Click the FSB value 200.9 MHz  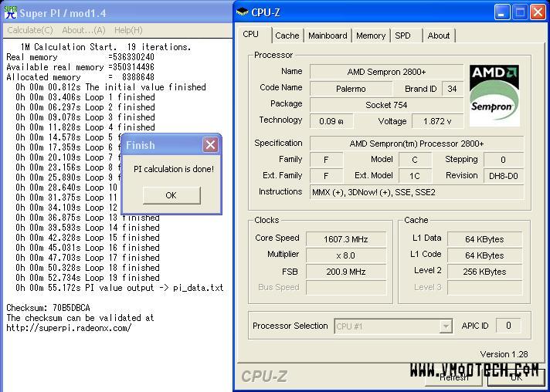tap(346, 272)
